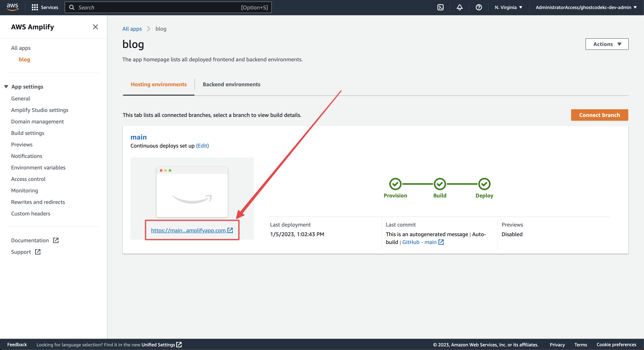Click the Deploy step check icon
Screen dimensions: 644x350
point(484,184)
